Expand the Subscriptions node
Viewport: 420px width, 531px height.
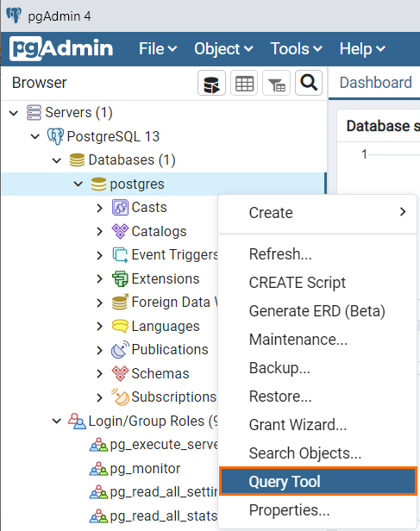click(99, 397)
